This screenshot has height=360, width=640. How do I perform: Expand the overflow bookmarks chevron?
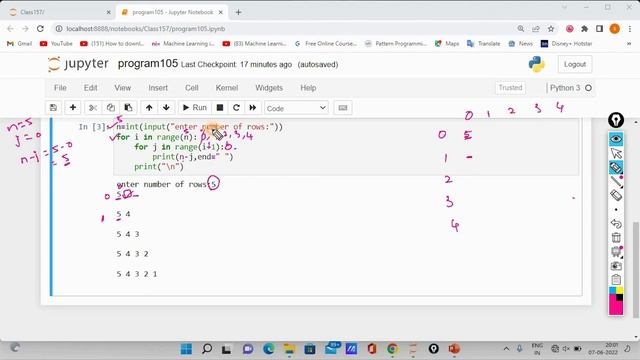pos(629,44)
